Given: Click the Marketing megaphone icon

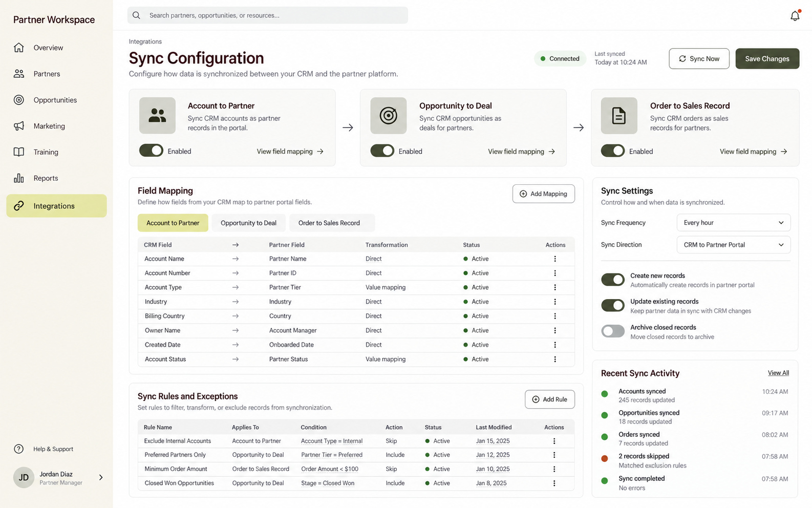Looking at the screenshot, I should click(19, 126).
